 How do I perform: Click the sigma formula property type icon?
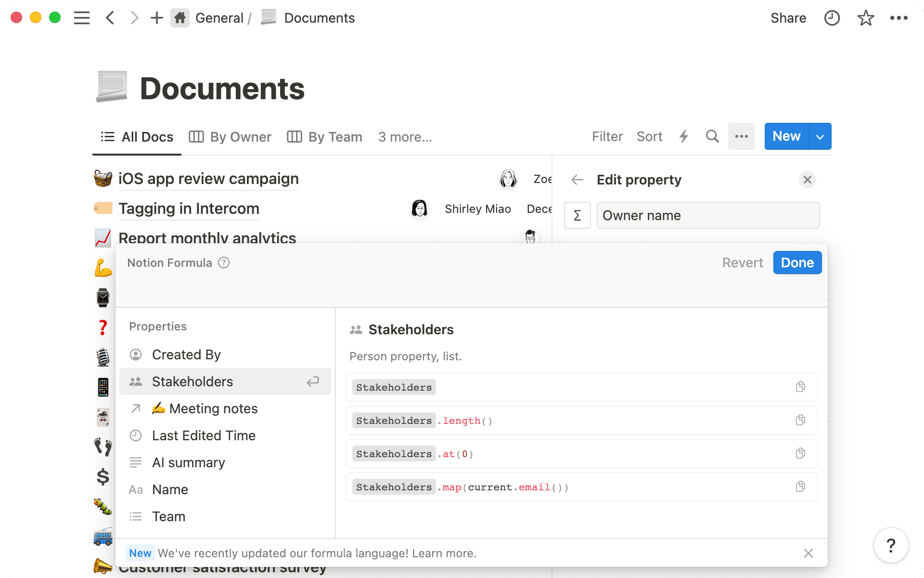coord(577,215)
